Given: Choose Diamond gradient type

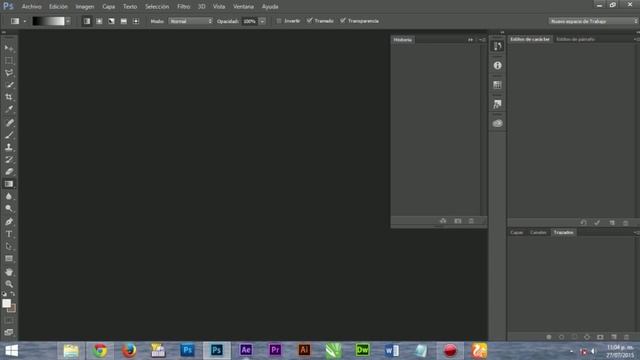Looking at the screenshot, I should [x=136, y=21].
